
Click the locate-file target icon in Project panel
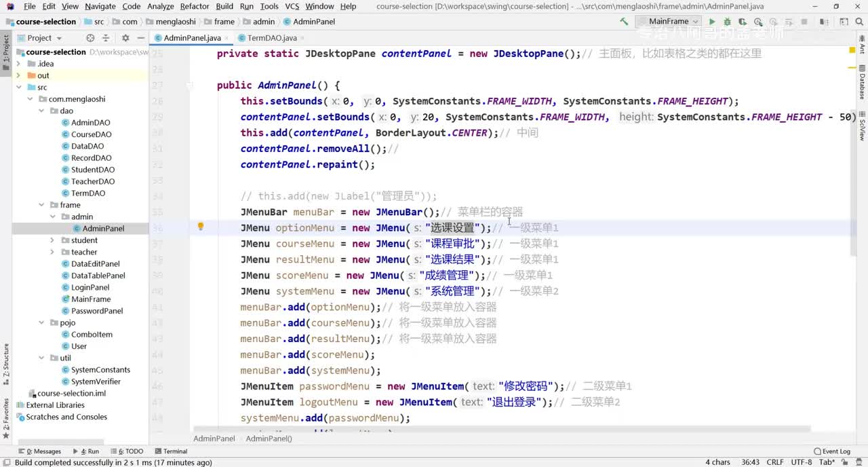[90, 38]
